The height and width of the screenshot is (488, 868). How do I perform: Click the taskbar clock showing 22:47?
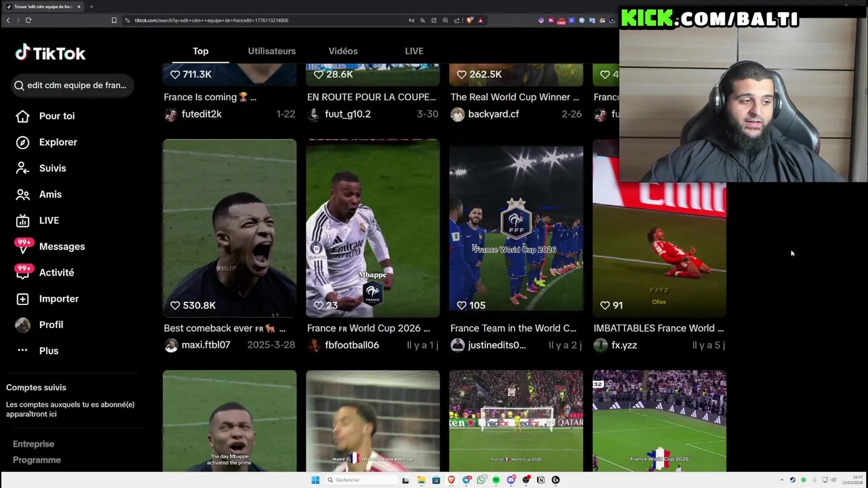[x=852, y=480]
